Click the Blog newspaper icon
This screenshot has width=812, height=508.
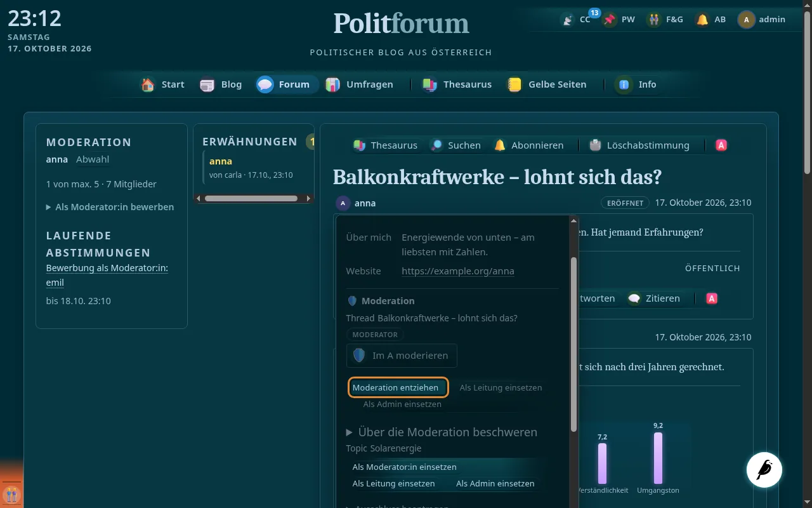click(207, 84)
